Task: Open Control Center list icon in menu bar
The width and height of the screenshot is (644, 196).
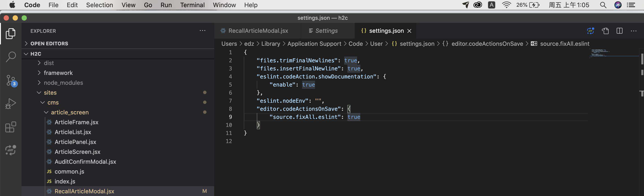Action: point(631,5)
